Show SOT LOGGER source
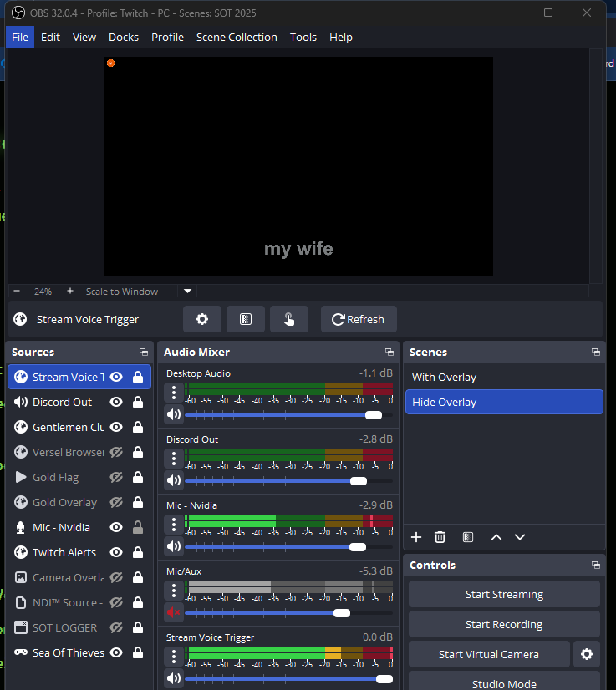 (116, 628)
